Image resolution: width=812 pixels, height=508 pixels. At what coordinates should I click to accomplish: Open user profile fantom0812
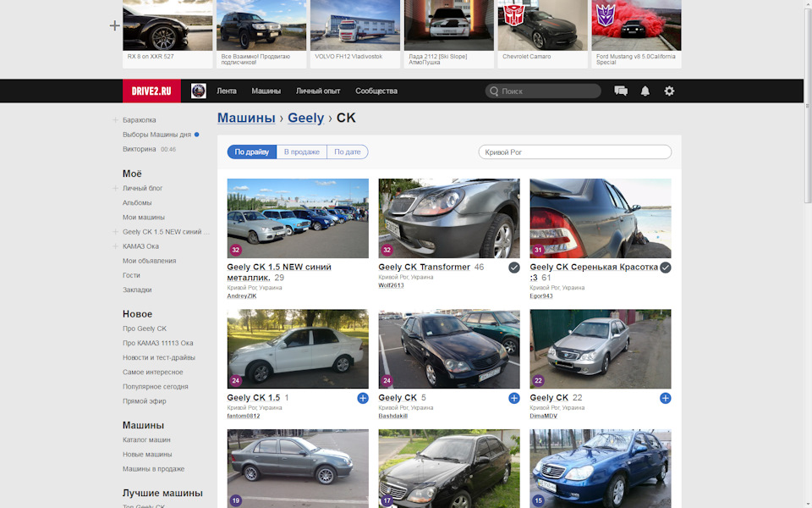coord(244,416)
